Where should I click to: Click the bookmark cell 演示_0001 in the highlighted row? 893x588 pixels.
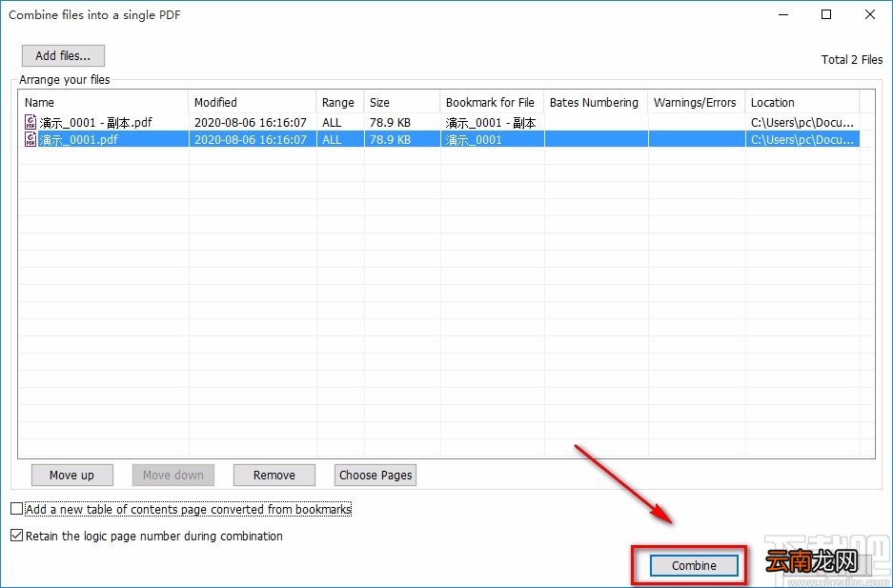point(474,139)
